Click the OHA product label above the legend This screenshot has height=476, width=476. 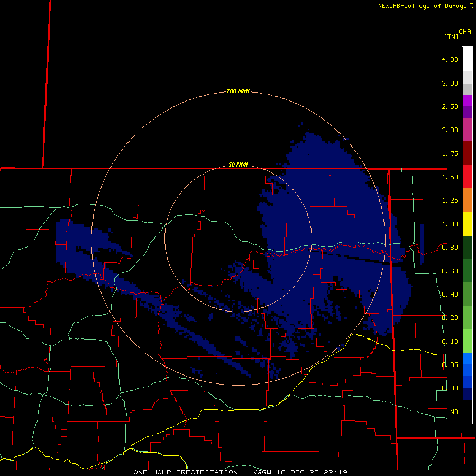pos(465,31)
